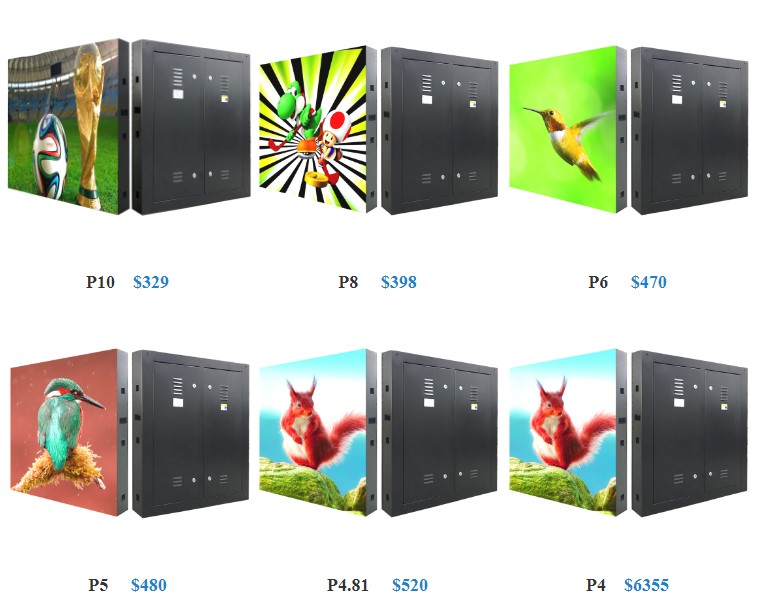Open the P8 cartoon characters display image
The width and height of the screenshot is (762, 610).
point(318,130)
